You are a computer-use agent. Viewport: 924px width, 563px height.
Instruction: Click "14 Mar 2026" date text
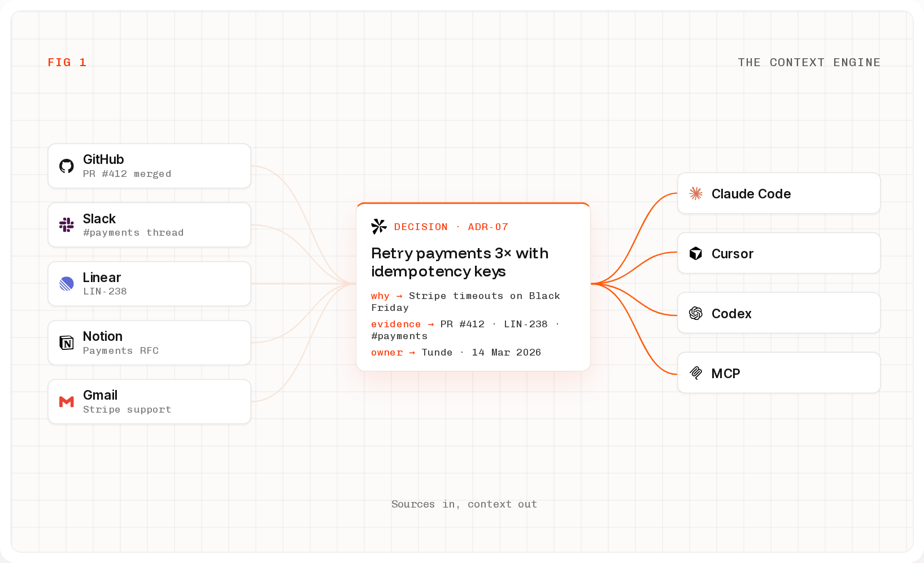(x=507, y=353)
